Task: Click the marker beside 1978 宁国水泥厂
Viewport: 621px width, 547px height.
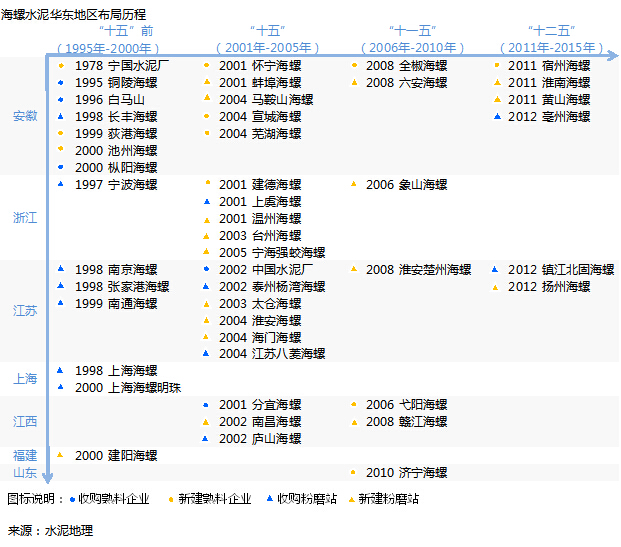Action: pyautogui.click(x=61, y=66)
